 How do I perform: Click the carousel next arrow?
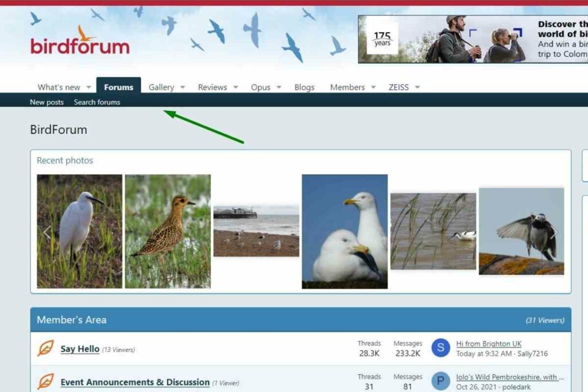(x=555, y=231)
